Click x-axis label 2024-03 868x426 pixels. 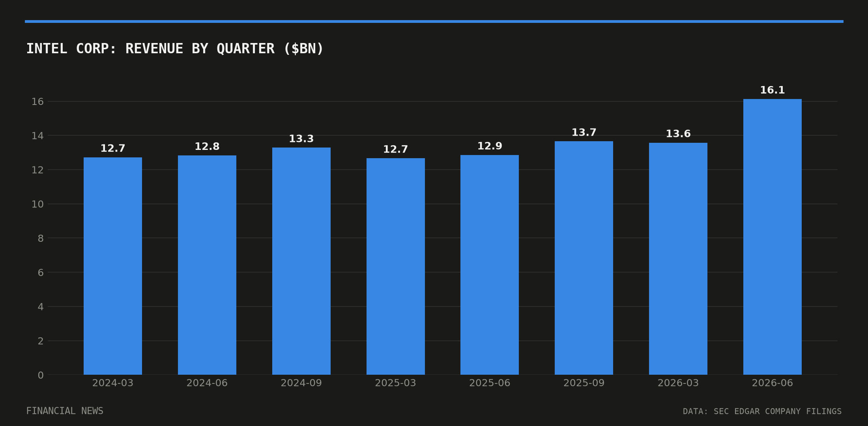pos(113,383)
